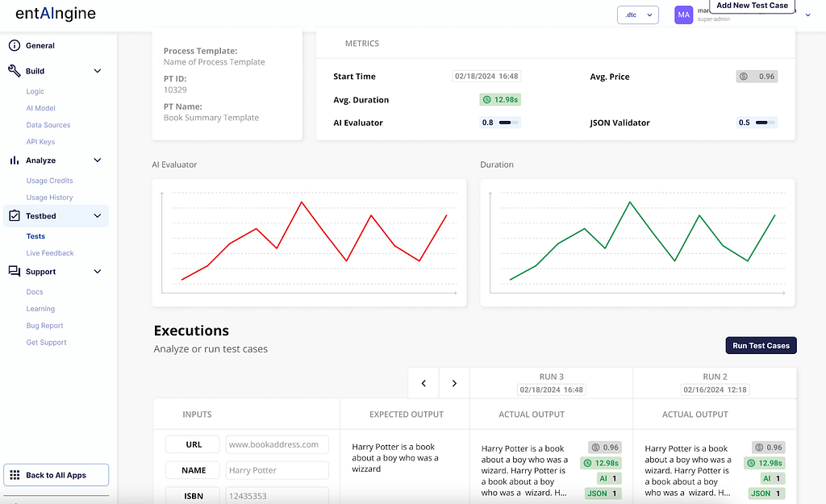Go to next run with right arrow
This screenshot has height=504, width=826.
pos(454,383)
